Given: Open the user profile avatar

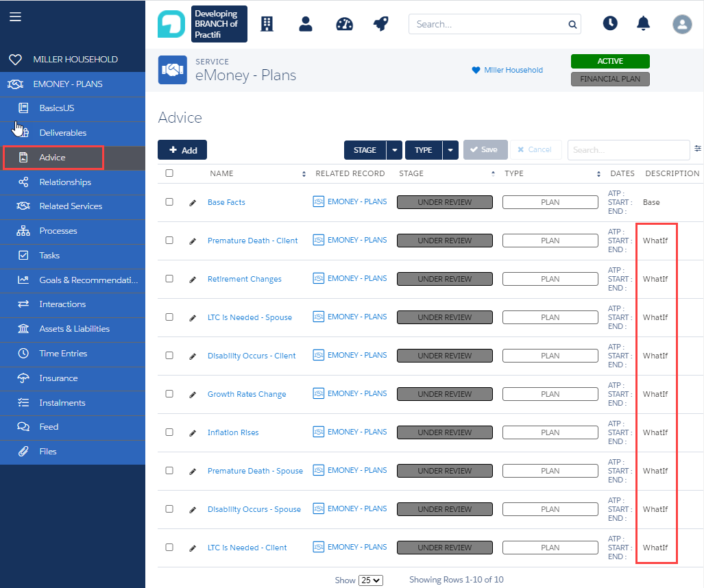Looking at the screenshot, I should coord(682,24).
